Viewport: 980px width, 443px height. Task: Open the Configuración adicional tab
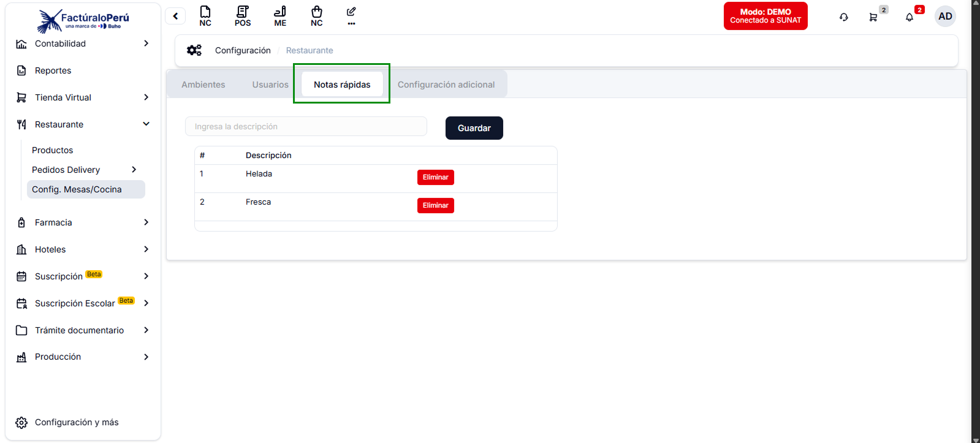(x=446, y=85)
